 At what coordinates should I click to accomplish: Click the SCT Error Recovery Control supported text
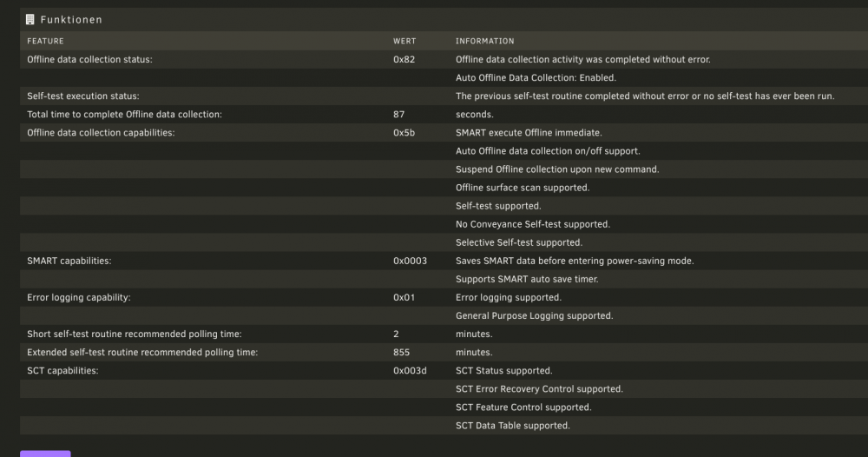pyautogui.click(x=539, y=388)
